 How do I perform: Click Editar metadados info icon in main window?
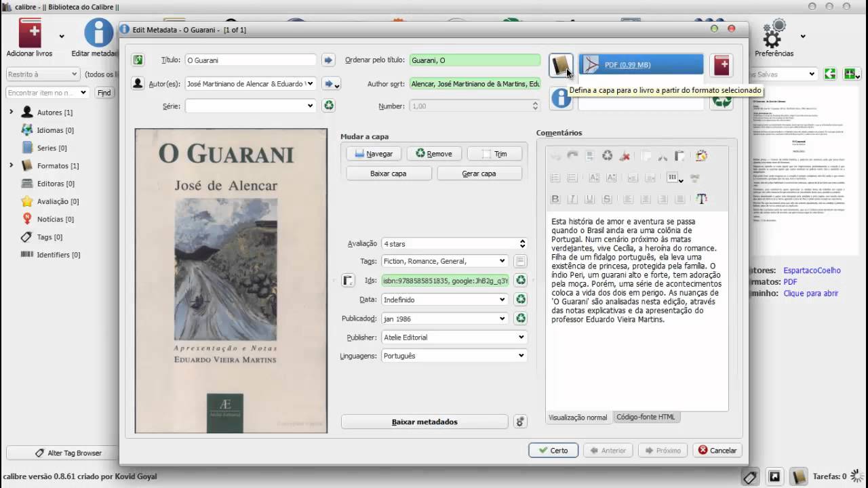tap(98, 39)
